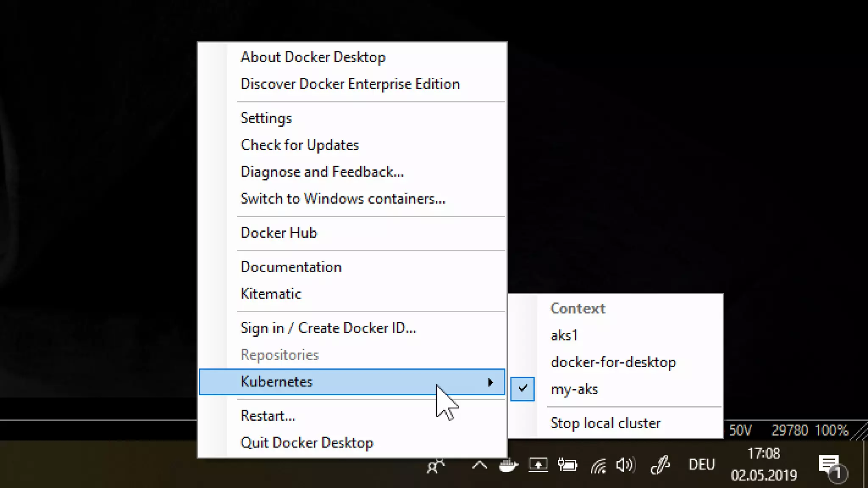Open the Windows Ink pen icon

coord(660,466)
